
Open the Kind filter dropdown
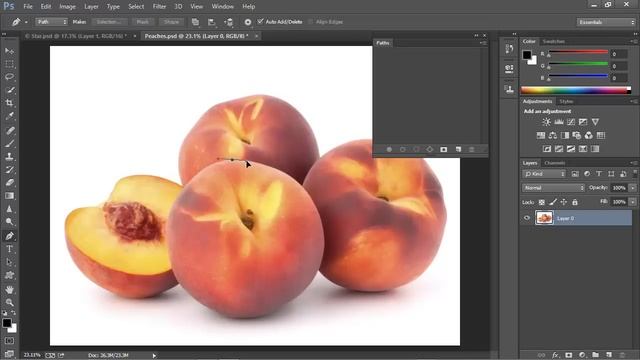click(x=544, y=174)
